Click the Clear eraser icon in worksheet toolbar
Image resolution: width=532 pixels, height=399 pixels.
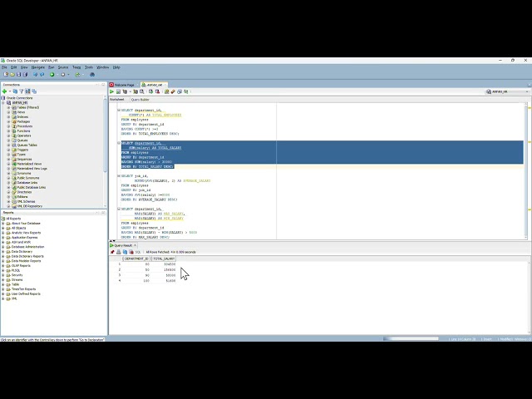coord(173,91)
